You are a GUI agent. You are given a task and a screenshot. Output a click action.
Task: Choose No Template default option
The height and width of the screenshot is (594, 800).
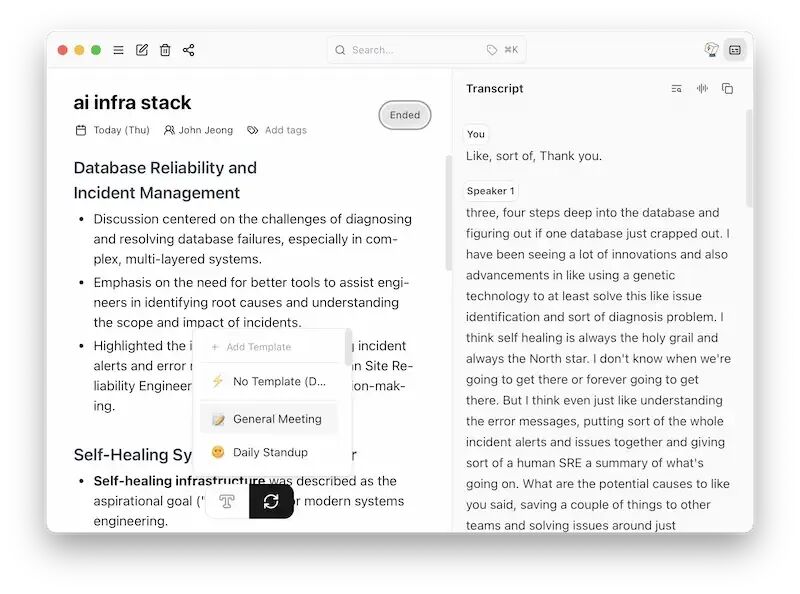click(269, 381)
